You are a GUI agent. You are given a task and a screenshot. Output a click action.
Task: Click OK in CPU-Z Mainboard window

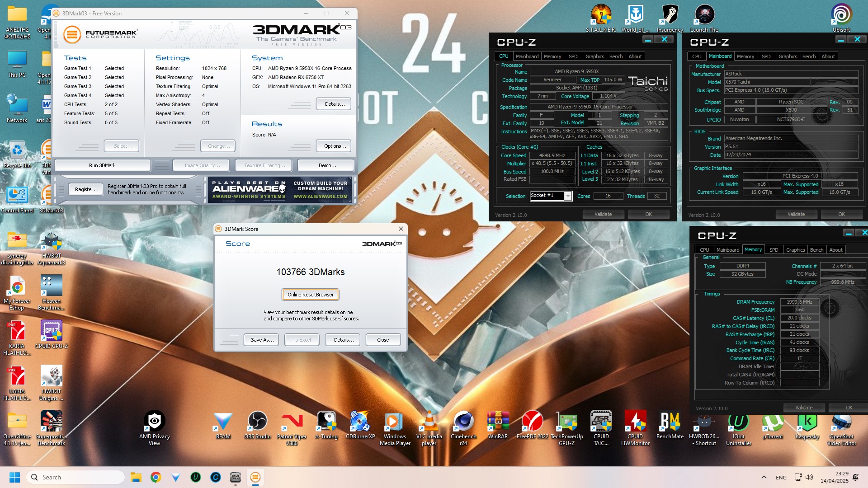(x=841, y=214)
